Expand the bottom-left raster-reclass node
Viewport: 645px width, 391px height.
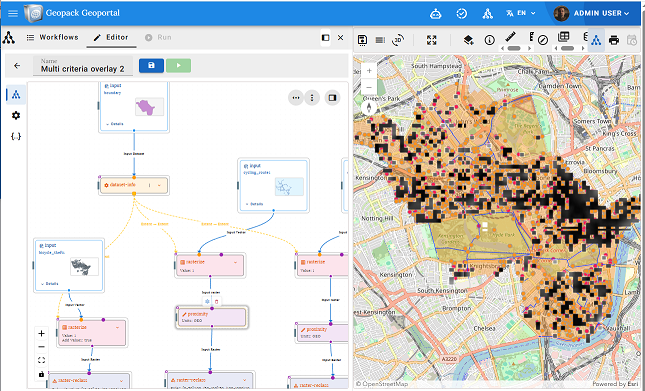click(x=121, y=381)
